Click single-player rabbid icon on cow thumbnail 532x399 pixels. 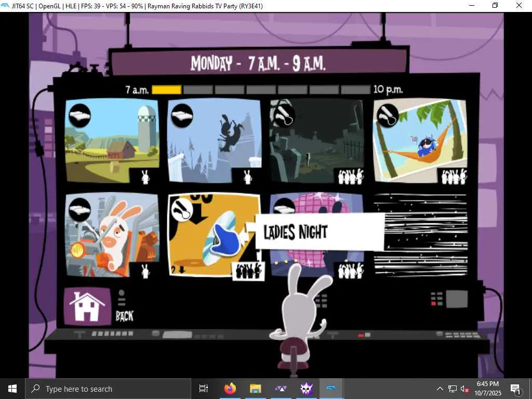point(248,177)
